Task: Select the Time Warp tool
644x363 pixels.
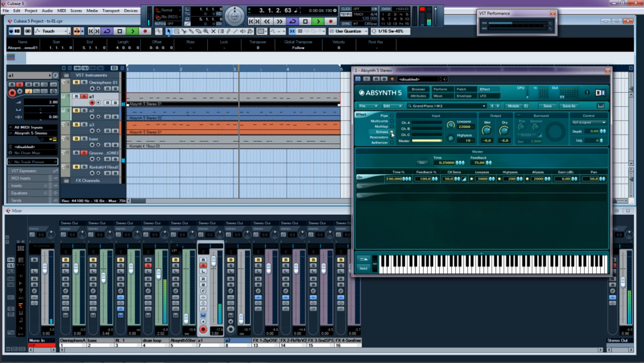Action: pyautogui.click(x=221, y=31)
